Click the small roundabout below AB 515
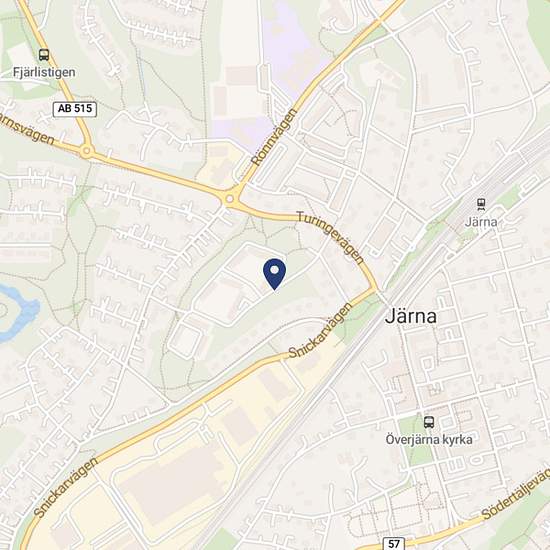The height and width of the screenshot is (550, 550). [x=86, y=152]
